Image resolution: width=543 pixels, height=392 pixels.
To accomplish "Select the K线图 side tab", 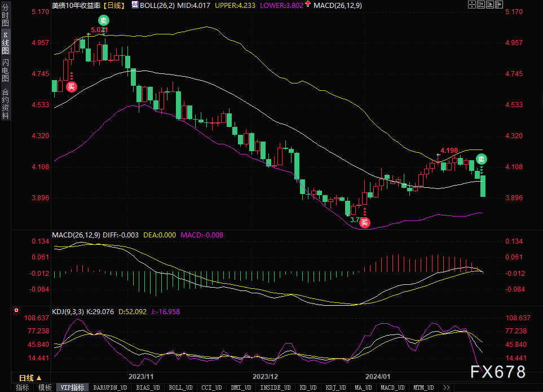I will (x=6, y=43).
